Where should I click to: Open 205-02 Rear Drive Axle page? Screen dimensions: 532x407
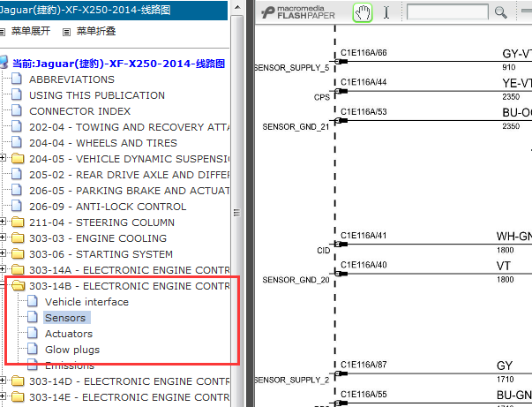point(130,175)
